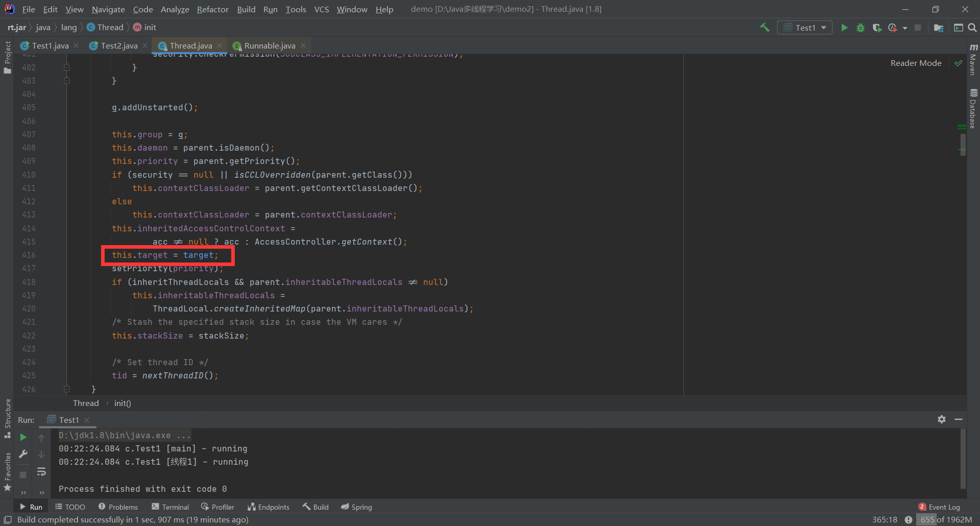
Task: Open the Database tool window
Action: (973, 108)
